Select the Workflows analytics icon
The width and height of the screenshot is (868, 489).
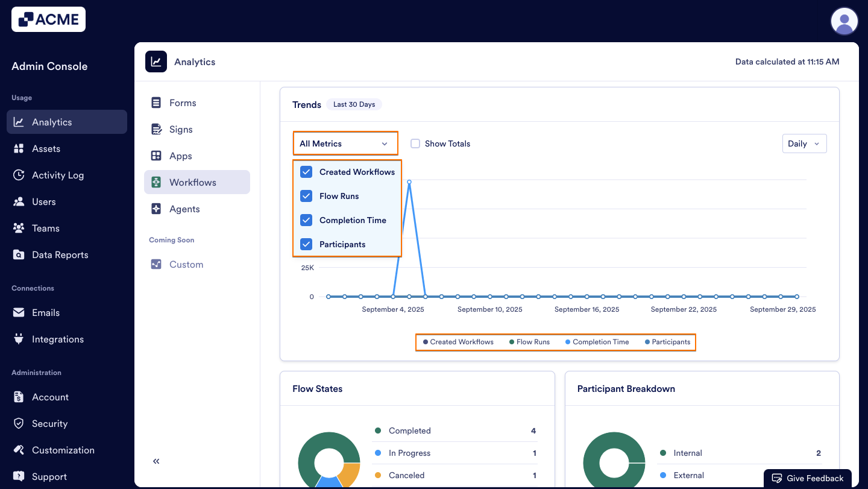156,181
